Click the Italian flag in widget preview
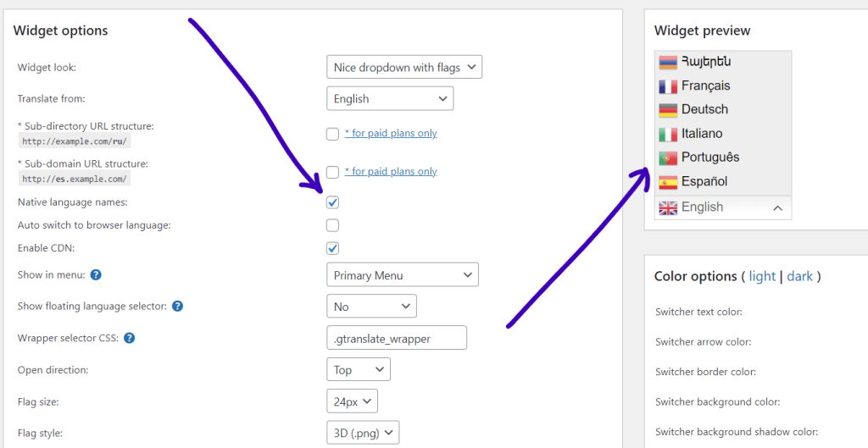This screenshot has width=868, height=448. click(668, 135)
